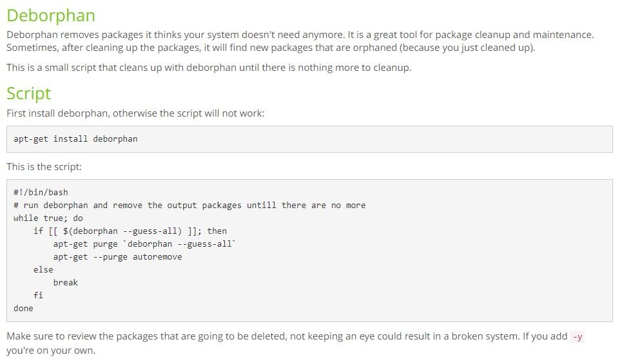Image resolution: width=622 pixels, height=364 pixels.
Task: Click the 'This is the script:' text
Action: pos(44,167)
